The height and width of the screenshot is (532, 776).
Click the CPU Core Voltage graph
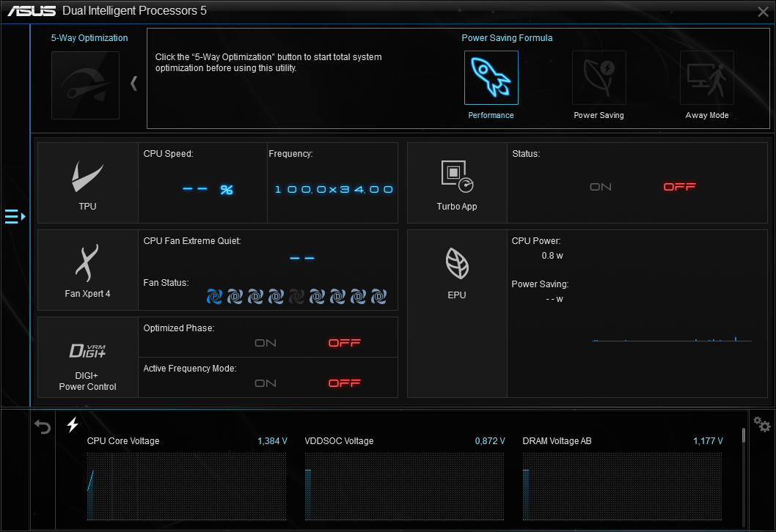tap(186, 485)
